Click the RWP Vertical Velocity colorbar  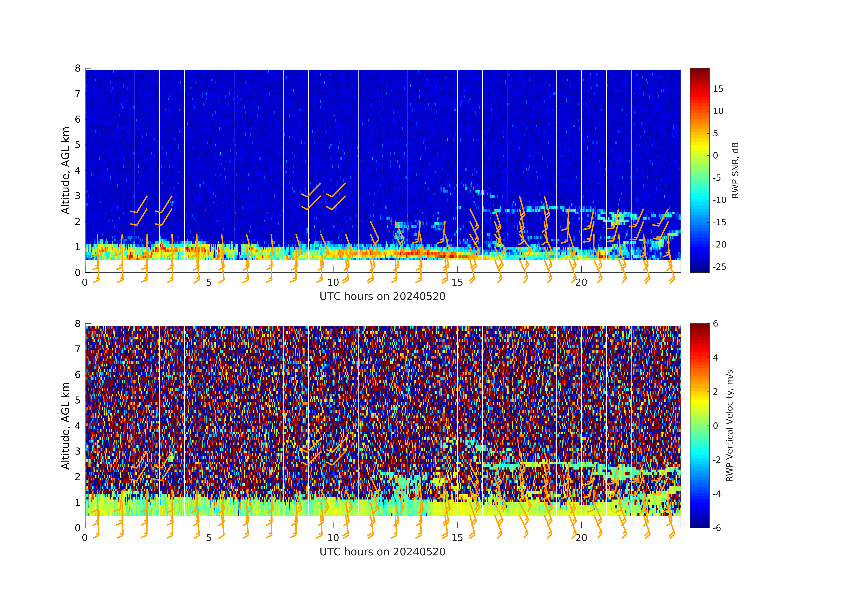699,425
